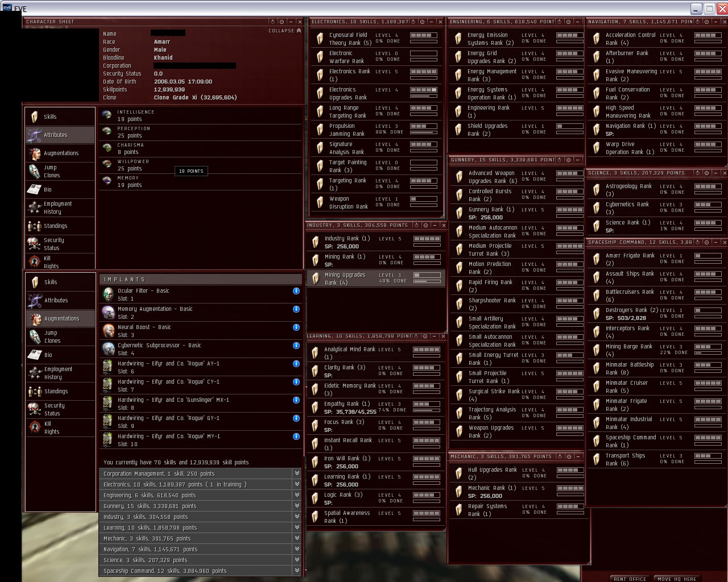Toggle the pin on the Learning skills window

point(425,336)
